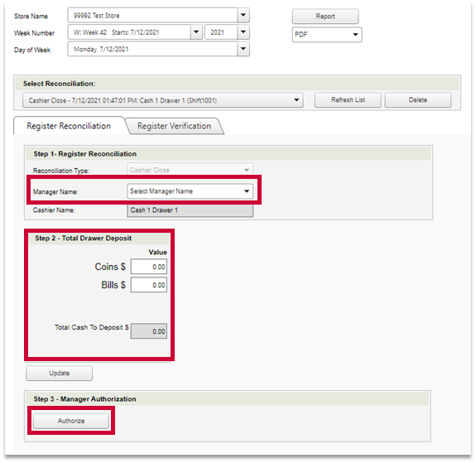Screen dimensions: 476x463
Task: Expand the Day of Week dropdown arrow
Action: point(243,49)
